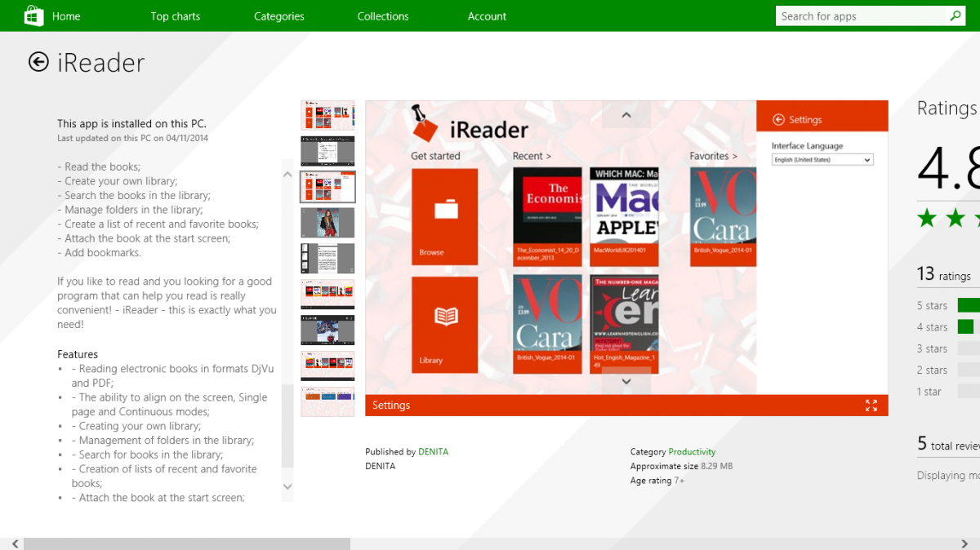Click the Favorites > heading in the screenshot
This screenshot has width=980, height=550.
(x=713, y=156)
